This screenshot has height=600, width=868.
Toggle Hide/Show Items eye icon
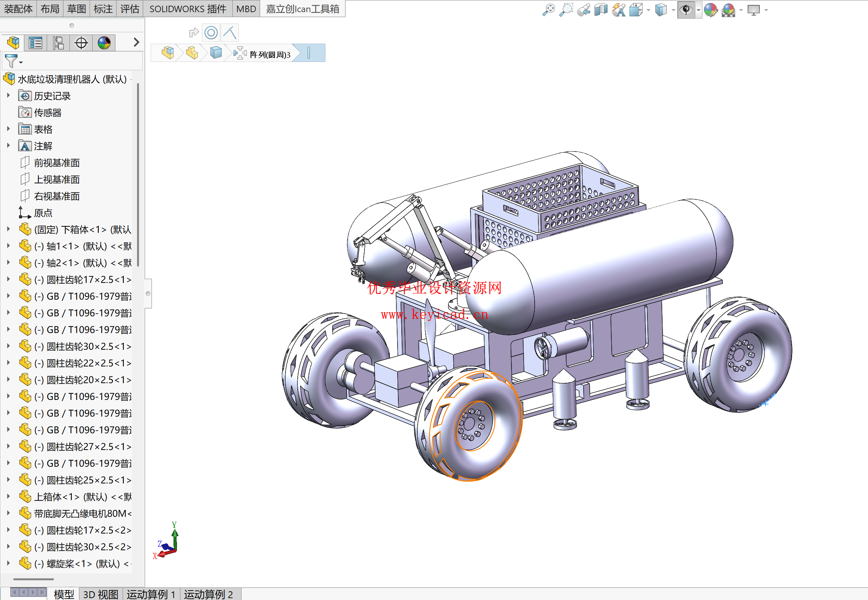pos(686,10)
